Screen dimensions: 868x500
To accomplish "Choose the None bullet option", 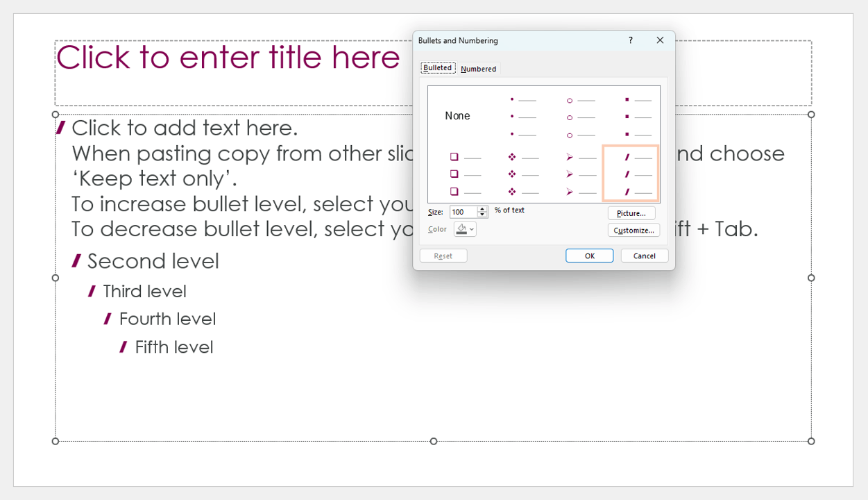I will [x=457, y=116].
